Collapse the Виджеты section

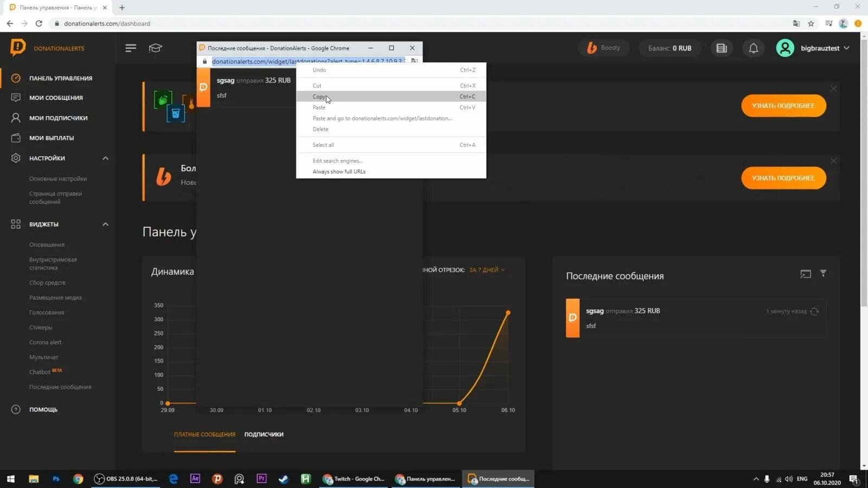coord(105,224)
